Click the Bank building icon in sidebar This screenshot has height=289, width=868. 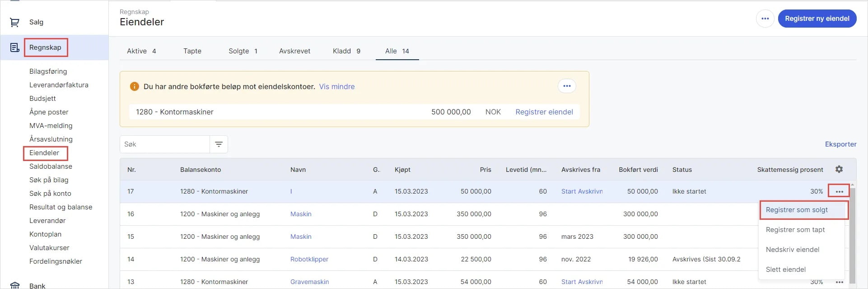pyautogui.click(x=14, y=285)
